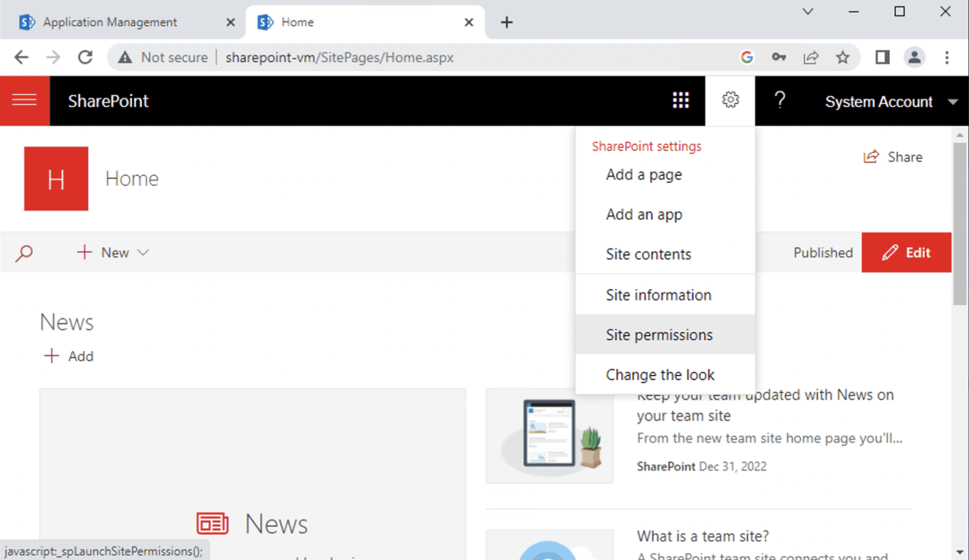The image size is (969, 560).
Task: Click the search magnifier icon
Action: [24, 253]
